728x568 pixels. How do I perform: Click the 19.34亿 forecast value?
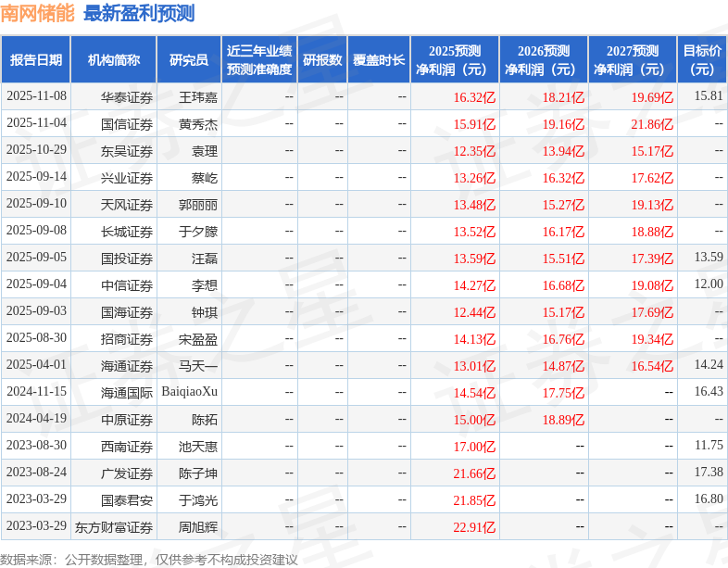pos(652,339)
